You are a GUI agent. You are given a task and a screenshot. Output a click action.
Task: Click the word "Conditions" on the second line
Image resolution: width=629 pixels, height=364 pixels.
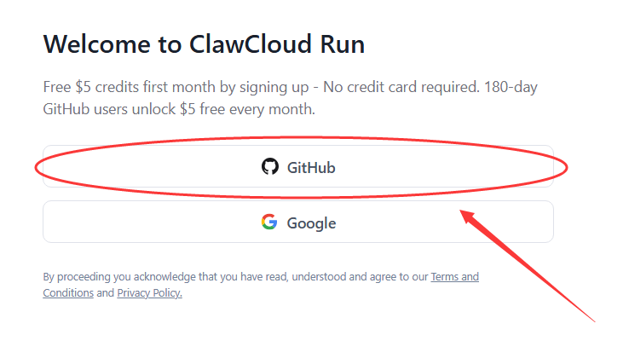(68, 293)
